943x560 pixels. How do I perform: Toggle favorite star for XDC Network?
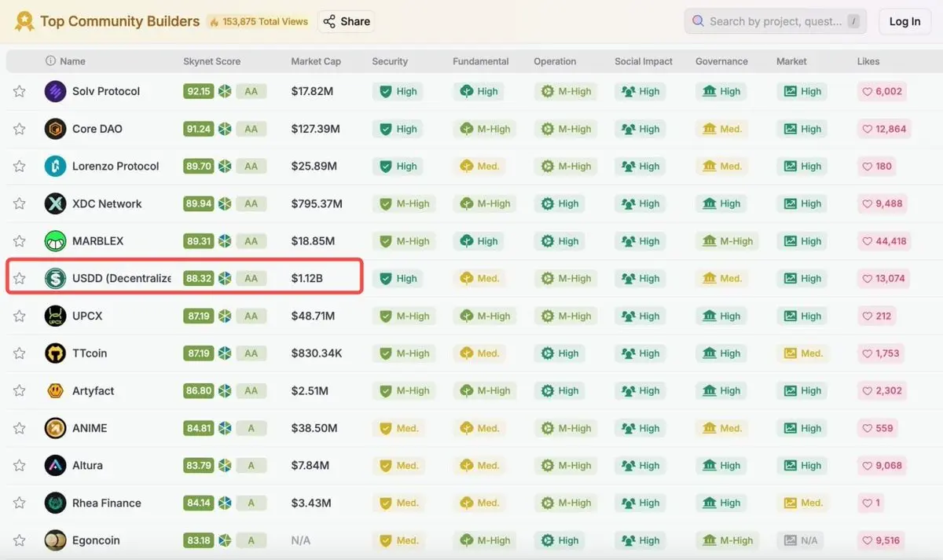(20, 203)
